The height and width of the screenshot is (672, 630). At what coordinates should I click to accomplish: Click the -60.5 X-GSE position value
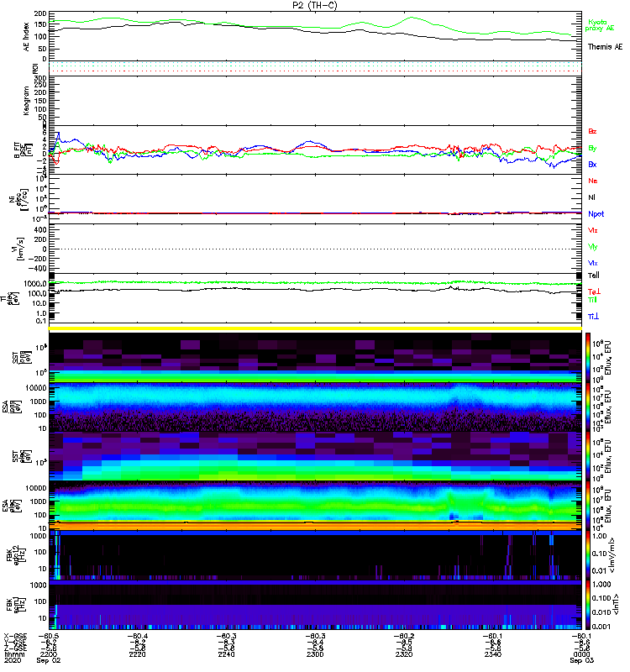coord(49,636)
